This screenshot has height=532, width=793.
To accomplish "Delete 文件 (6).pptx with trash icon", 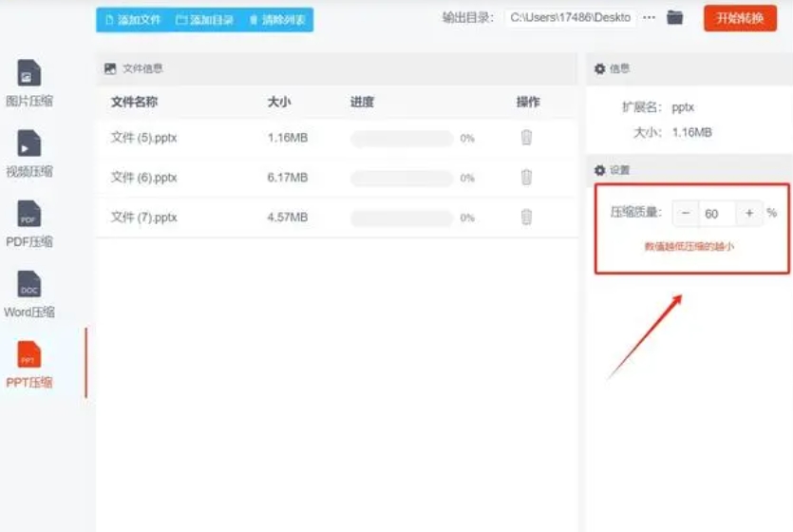I will [526, 177].
